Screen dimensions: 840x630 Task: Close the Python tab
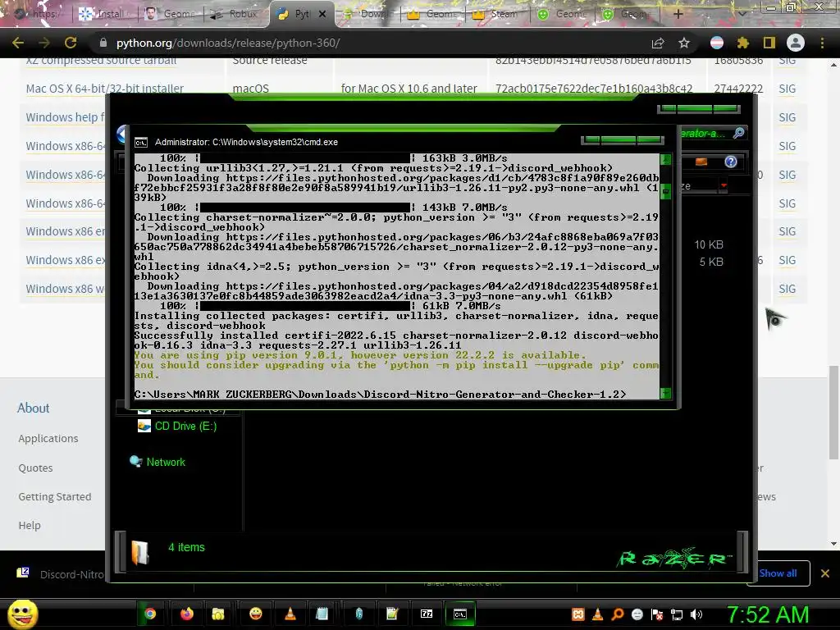(322, 14)
